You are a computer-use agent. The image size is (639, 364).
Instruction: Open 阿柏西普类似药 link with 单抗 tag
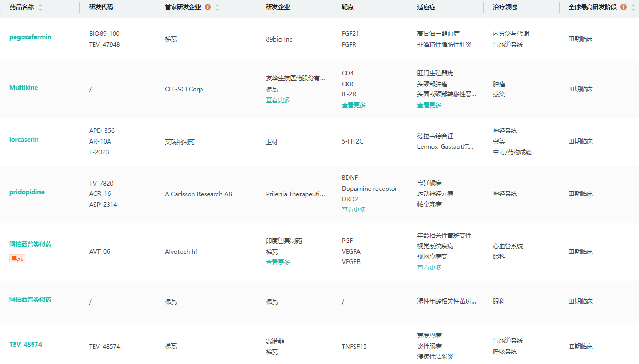[30, 245]
